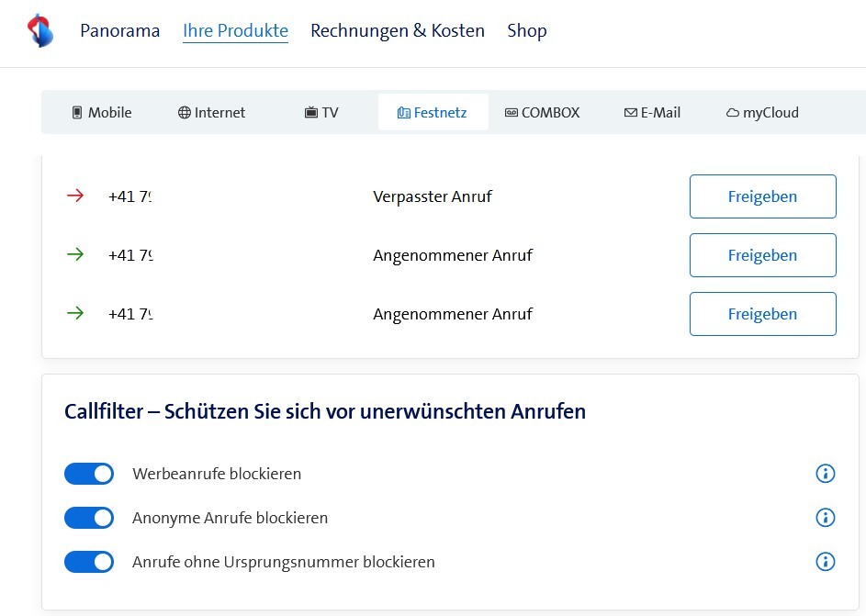Show info for Anrufe ohne Ursprungsnummer
The image size is (866, 616).
click(x=826, y=562)
